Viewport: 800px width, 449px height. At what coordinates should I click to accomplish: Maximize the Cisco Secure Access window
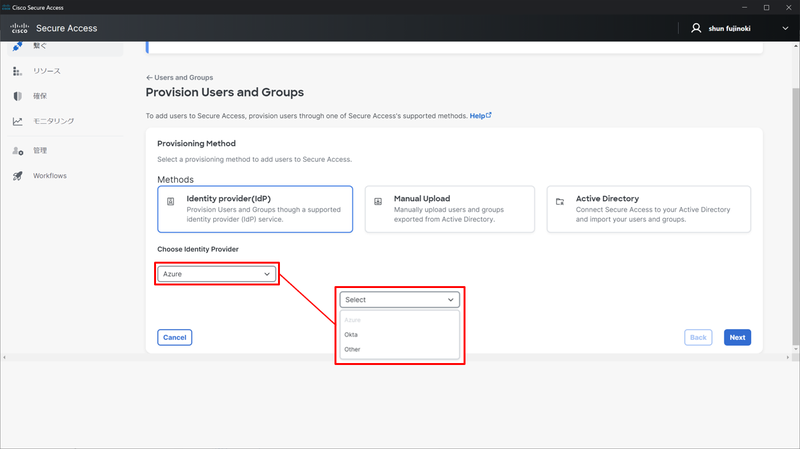[x=766, y=8]
